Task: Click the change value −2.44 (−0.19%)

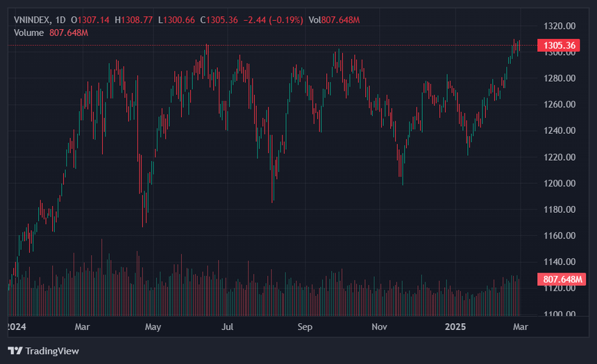Action: click(x=273, y=20)
